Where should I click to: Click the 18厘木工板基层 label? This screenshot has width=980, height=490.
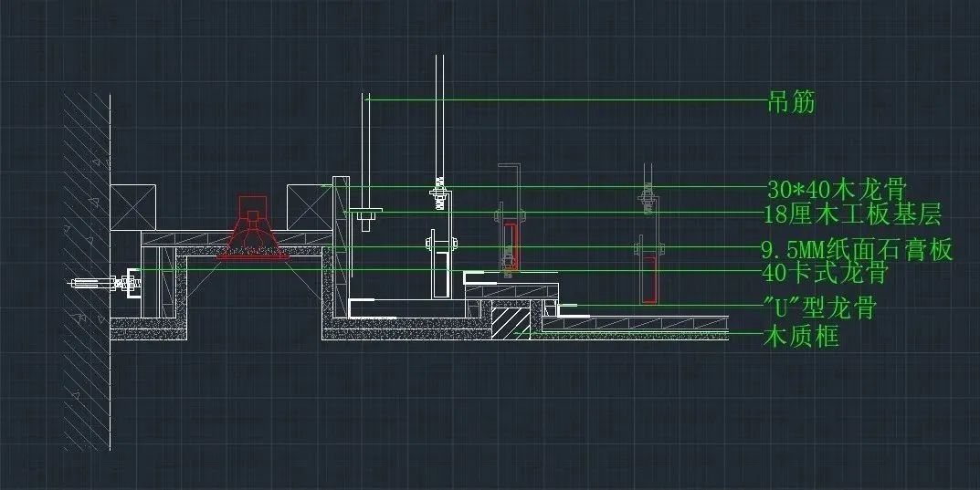pos(852,214)
